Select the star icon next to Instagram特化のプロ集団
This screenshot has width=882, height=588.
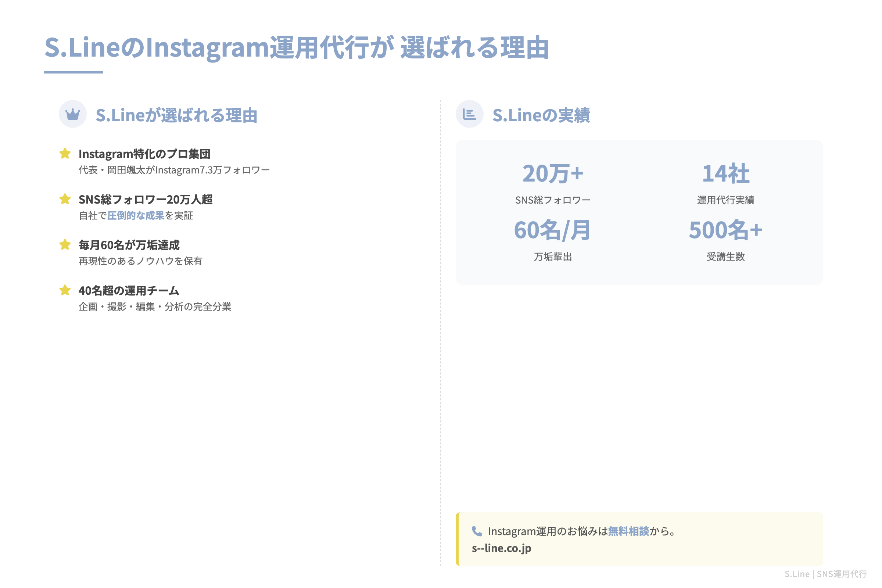pos(65,153)
